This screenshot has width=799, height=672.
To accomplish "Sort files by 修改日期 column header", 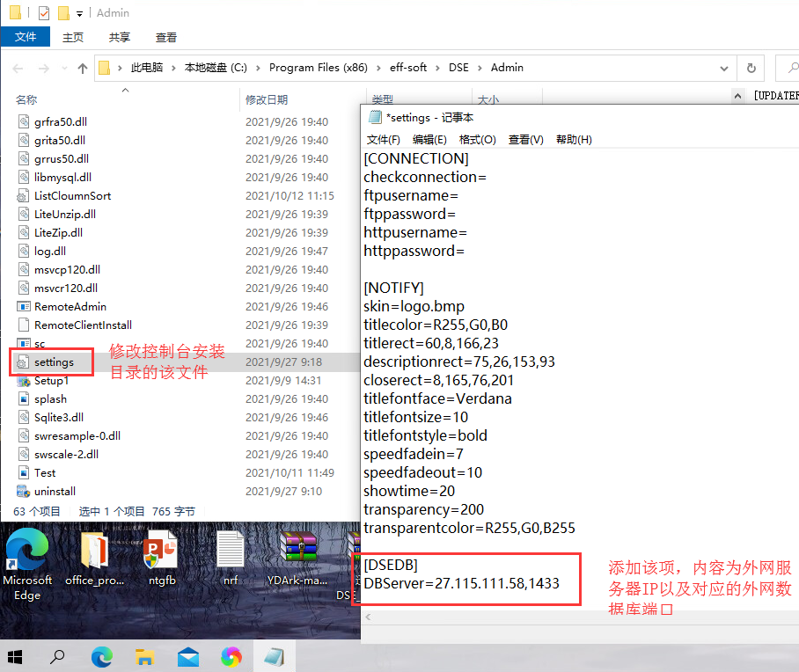I will pos(267,100).
